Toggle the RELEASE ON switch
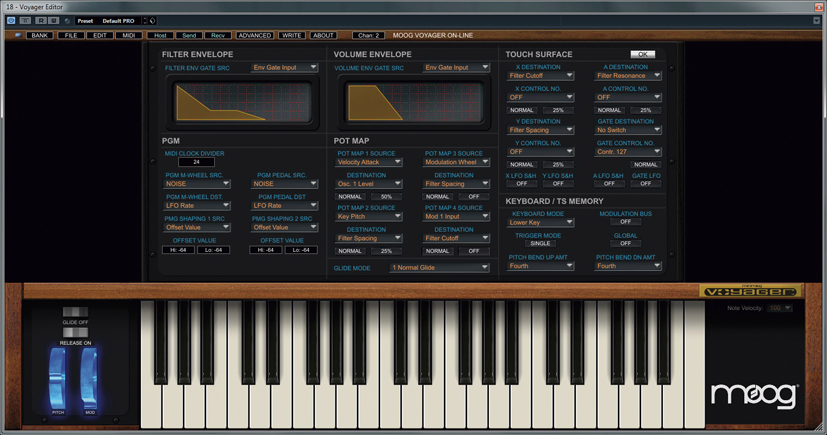The width and height of the screenshot is (827, 435). coord(75,333)
